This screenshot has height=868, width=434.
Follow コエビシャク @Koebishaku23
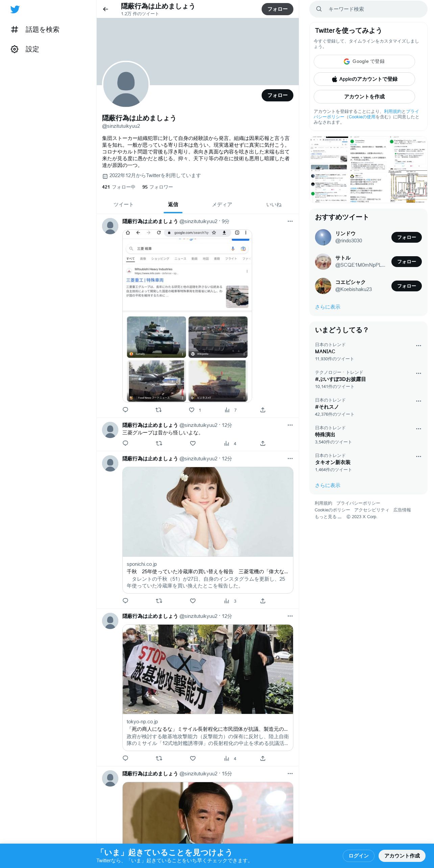tap(406, 286)
